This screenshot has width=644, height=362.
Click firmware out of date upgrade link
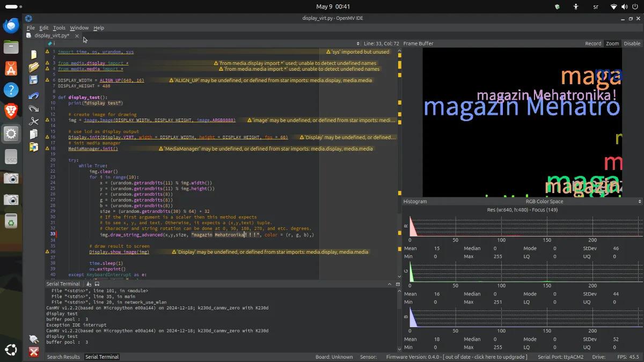coord(456,357)
